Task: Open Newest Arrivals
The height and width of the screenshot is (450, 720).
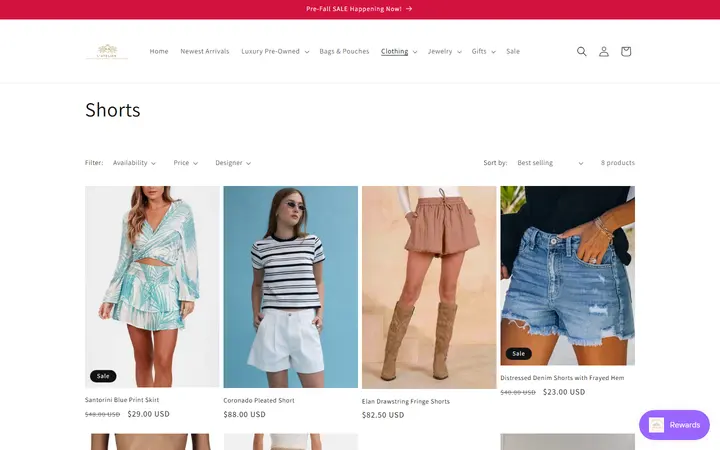Action: pos(205,51)
